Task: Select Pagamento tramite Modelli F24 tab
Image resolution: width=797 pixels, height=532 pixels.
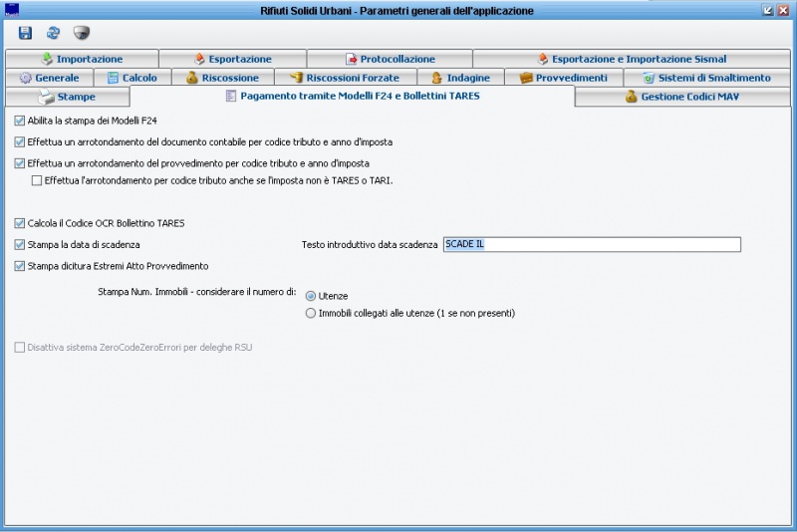Action: (x=353, y=96)
